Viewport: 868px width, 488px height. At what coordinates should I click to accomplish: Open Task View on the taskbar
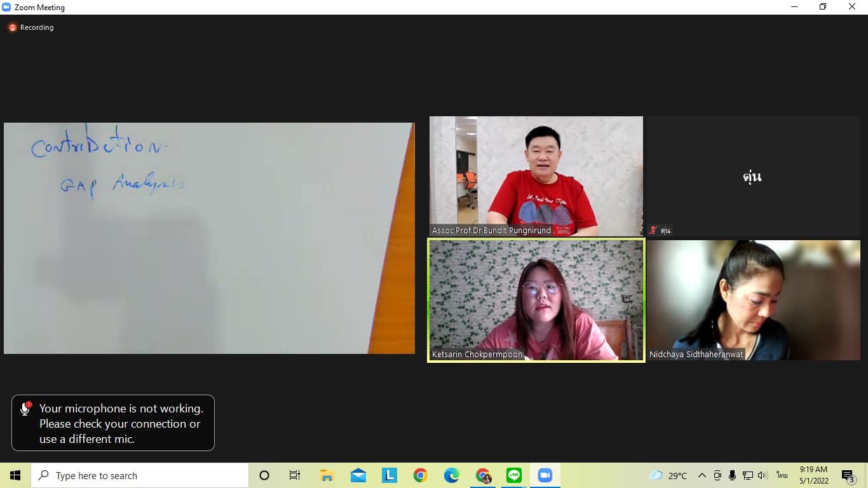tap(295, 475)
